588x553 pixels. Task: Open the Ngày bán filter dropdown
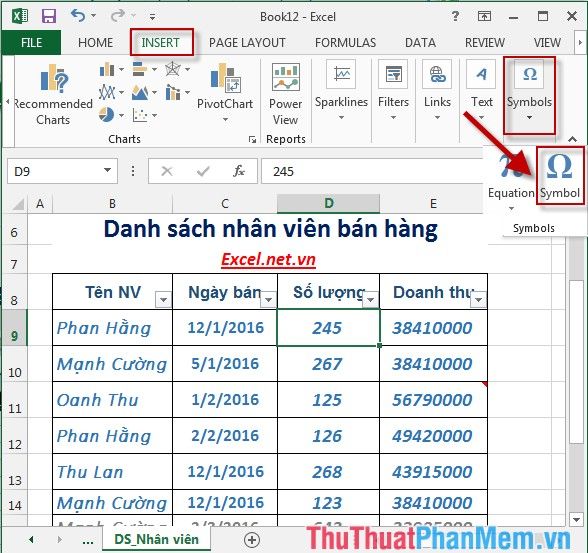268,300
